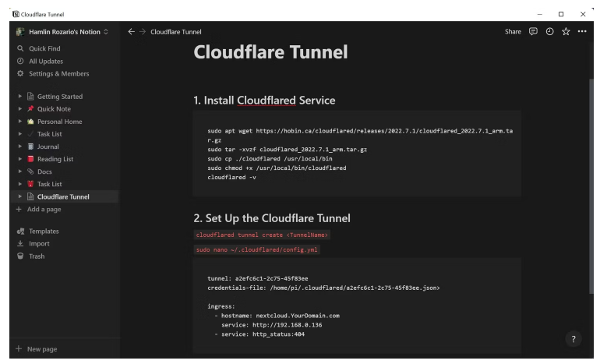Add a page in the sidebar
Viewport: 600px width, 364px height.
(38, 209)
